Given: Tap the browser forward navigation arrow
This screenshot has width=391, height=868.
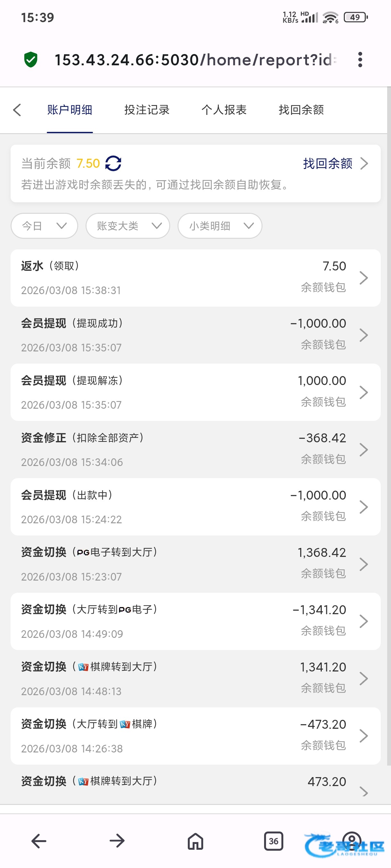Looking at the screenshot, I should point(117,841).
